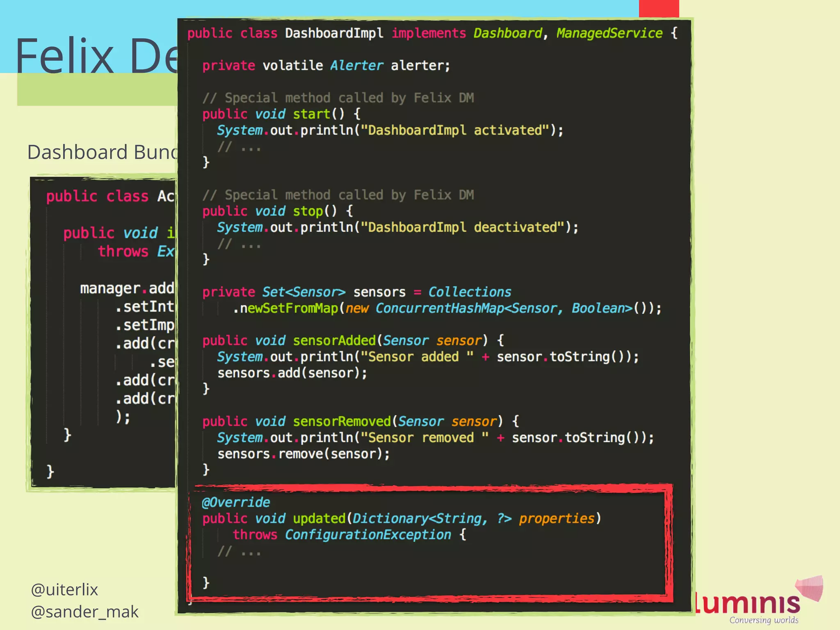Click the @uiterlix Twitter handle
Image resolution: width=840 pixels, height=630 pixels.
tap(64, 590)
